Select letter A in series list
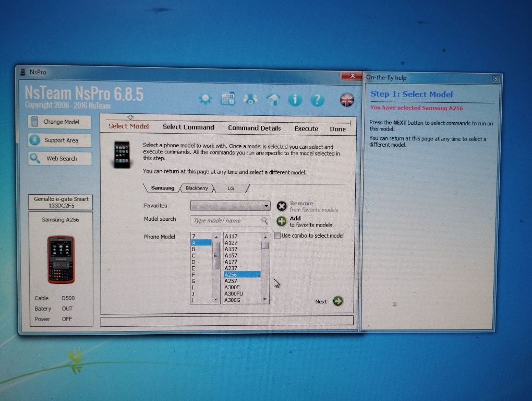The image size is (532, 401). tap(201, 242)
